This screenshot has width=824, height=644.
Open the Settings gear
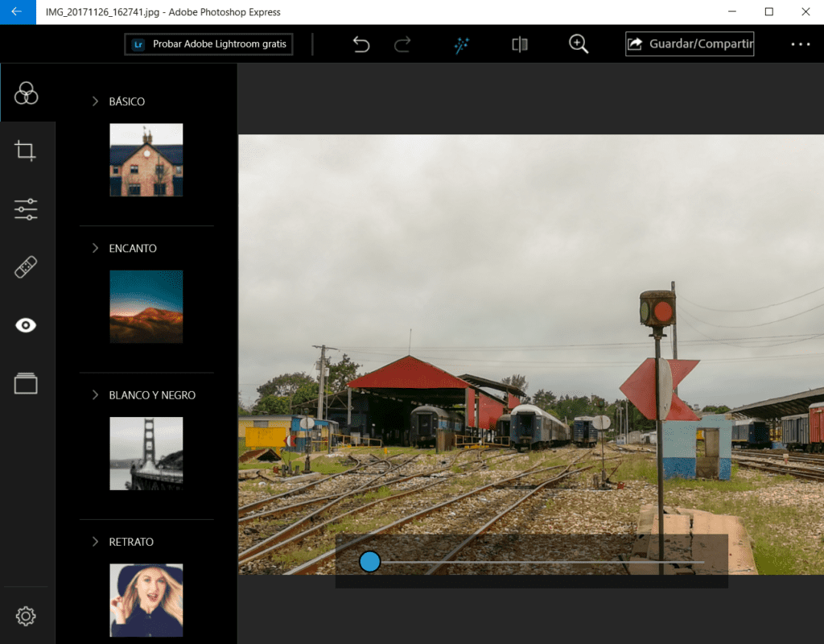(26, 616)
